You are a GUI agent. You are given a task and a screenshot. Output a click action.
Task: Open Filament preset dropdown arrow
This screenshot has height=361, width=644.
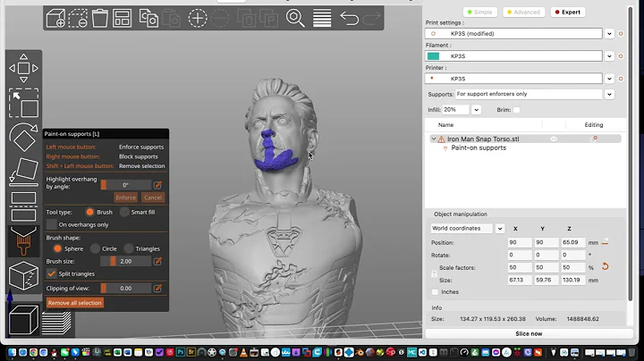point(609,55)
